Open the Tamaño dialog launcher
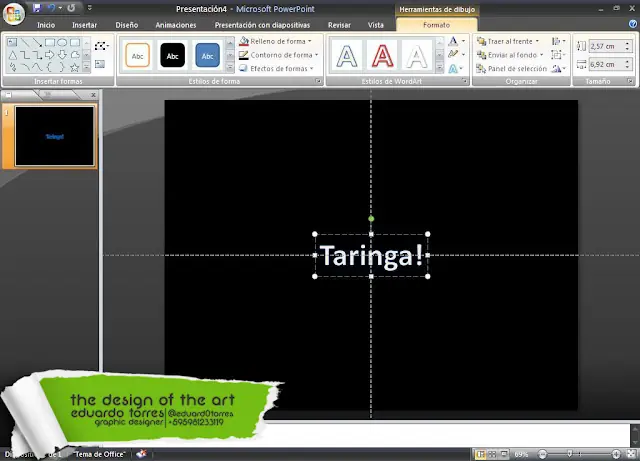This screenshot has height=461, width=640. pyautogui.click(x=630, y=81)
